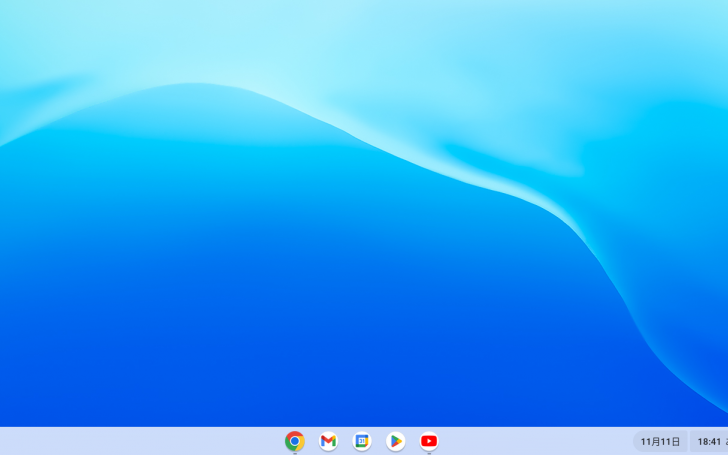Expand calendar view from the 11月11日 date
Screen dimensions: 728x455
660,441
